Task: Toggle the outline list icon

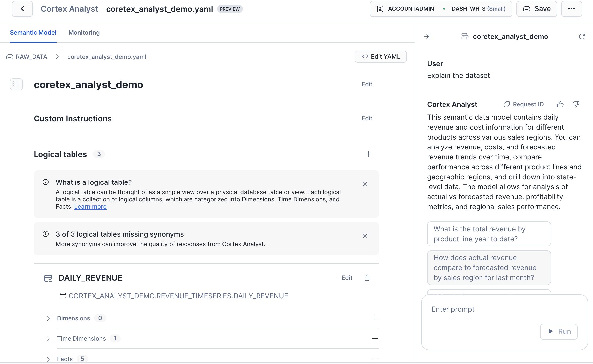Action: (16, 84)
